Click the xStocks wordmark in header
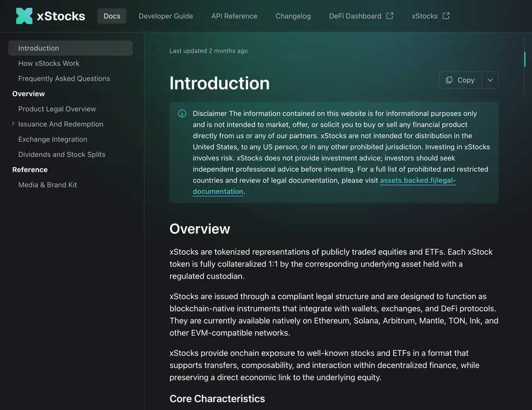Screen dimensions: 532x410 click(61, 16)
